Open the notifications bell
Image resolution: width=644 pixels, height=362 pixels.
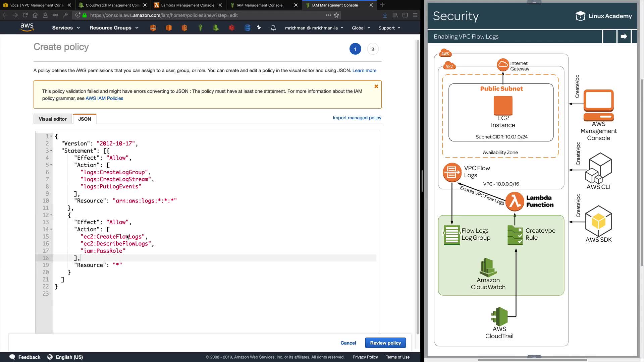tap(273, 28)
